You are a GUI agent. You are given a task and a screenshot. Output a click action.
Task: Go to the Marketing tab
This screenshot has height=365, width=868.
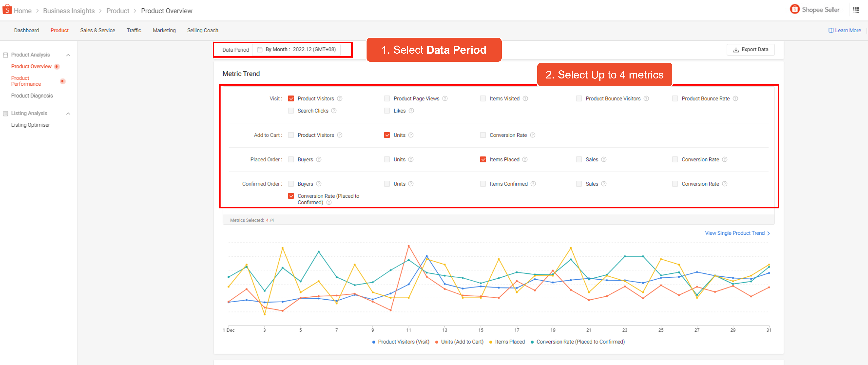(164, 30)
